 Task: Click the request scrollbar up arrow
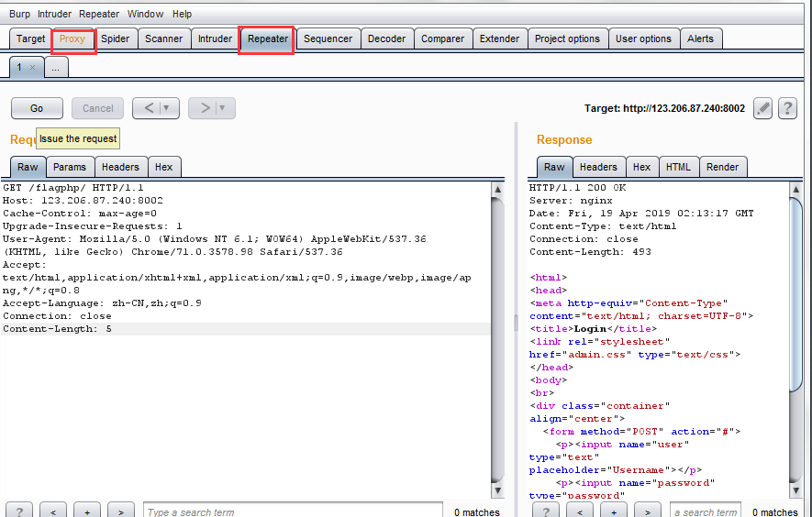pyautogui.click(x=497, y=190)
